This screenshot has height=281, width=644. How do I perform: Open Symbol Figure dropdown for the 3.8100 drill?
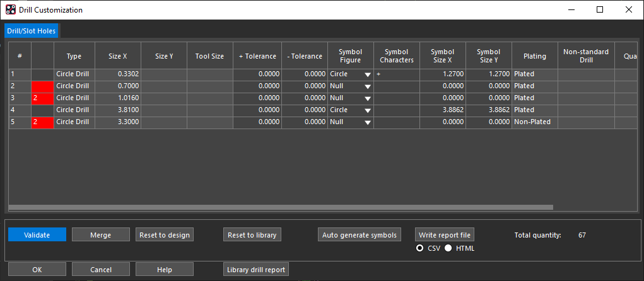pyautogui.click(x=367, y=110)
